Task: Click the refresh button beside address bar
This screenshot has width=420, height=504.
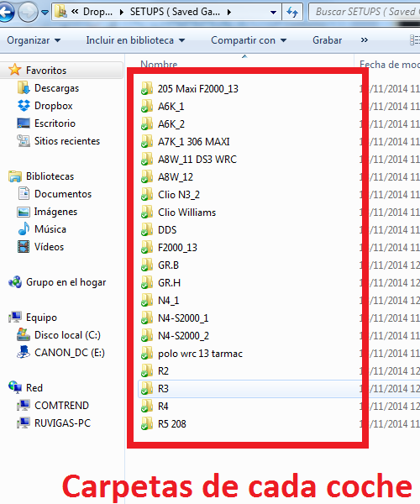Action: click(292, 13)
